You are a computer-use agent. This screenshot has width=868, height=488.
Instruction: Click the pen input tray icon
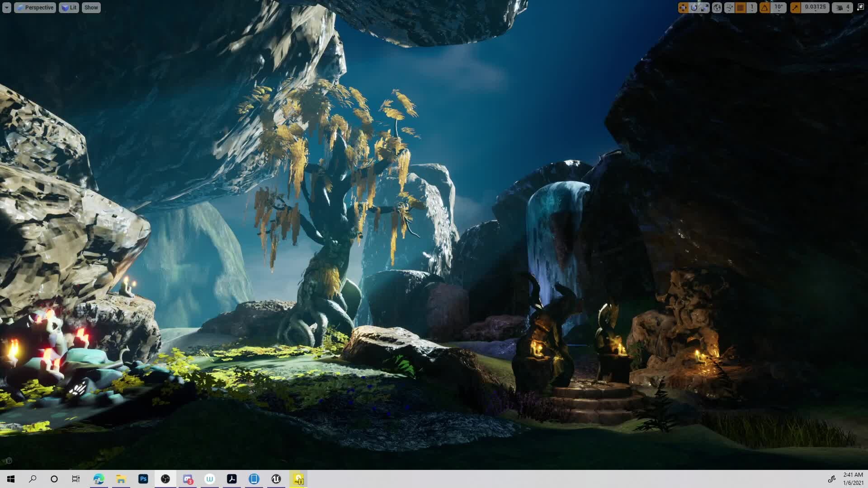point(831,479)
